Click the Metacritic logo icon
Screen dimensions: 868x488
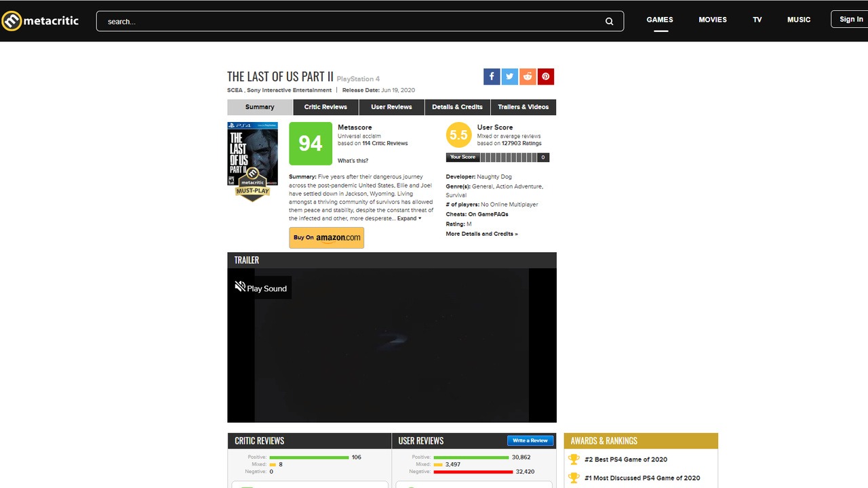point(12,21)
